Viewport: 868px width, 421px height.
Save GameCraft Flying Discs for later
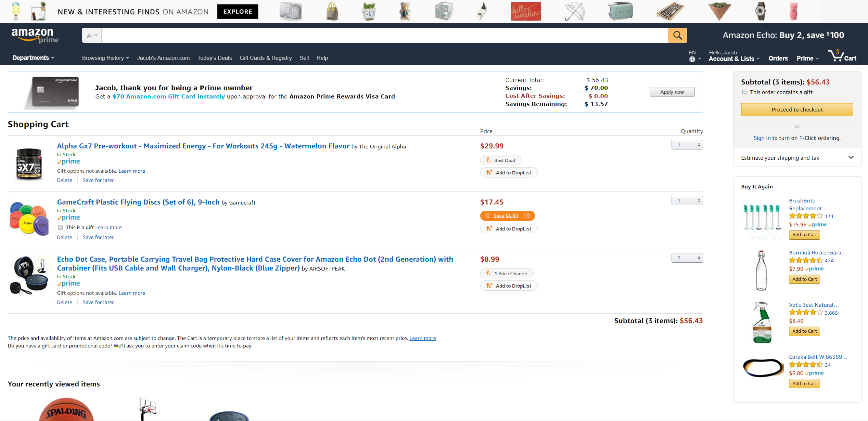98,237
